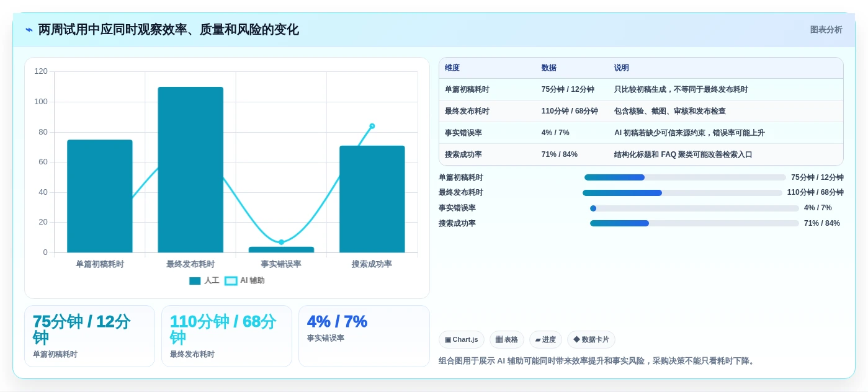Click the 结构化标题和 FAQ 聚类 description cell
This screenshot has width=868, height=392.
pos(683,154)
